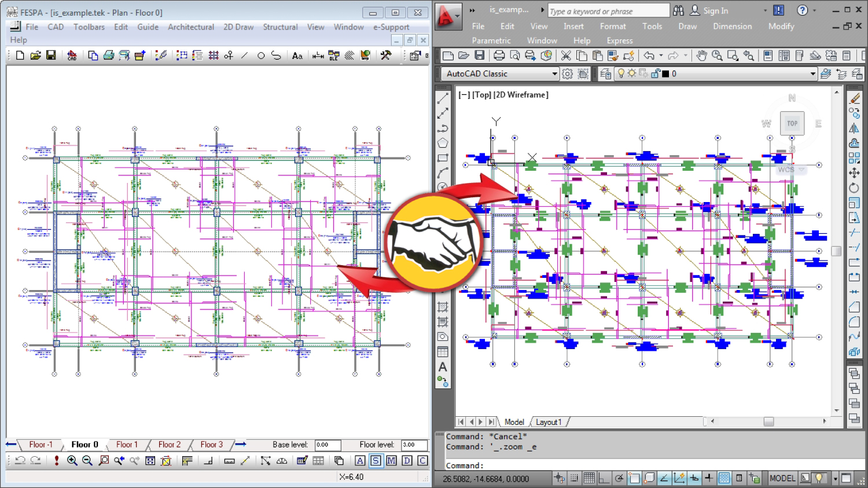Viewport: 868px width, 488px height.
Task: Click the text 'Aa' tool in FESPA toolbar
Action: coord(297,56)
